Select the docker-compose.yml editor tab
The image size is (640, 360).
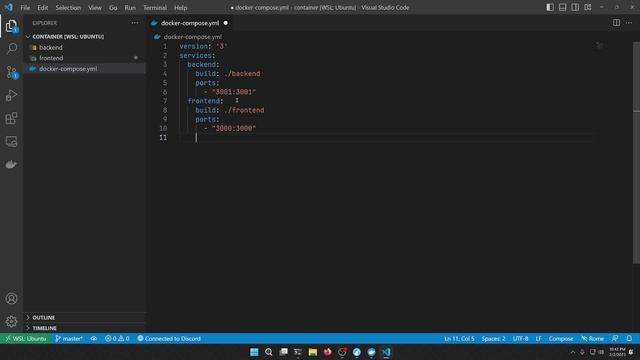[190, 23]
